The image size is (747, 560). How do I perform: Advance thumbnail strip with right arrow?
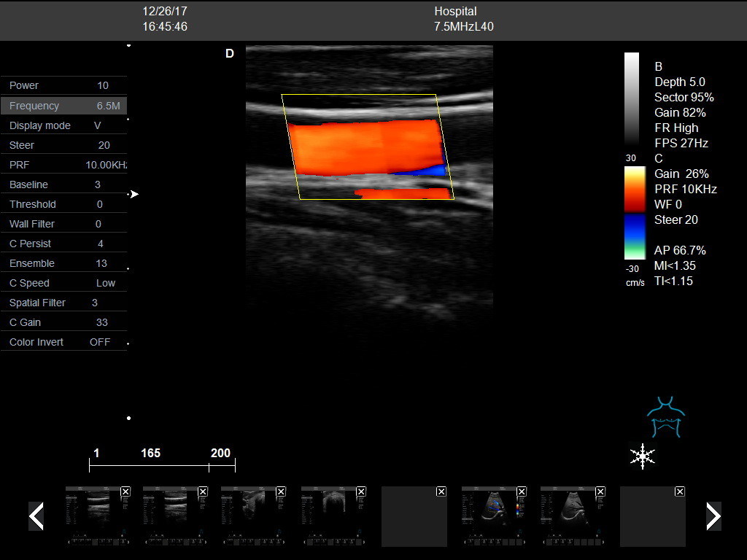point(713,516)
